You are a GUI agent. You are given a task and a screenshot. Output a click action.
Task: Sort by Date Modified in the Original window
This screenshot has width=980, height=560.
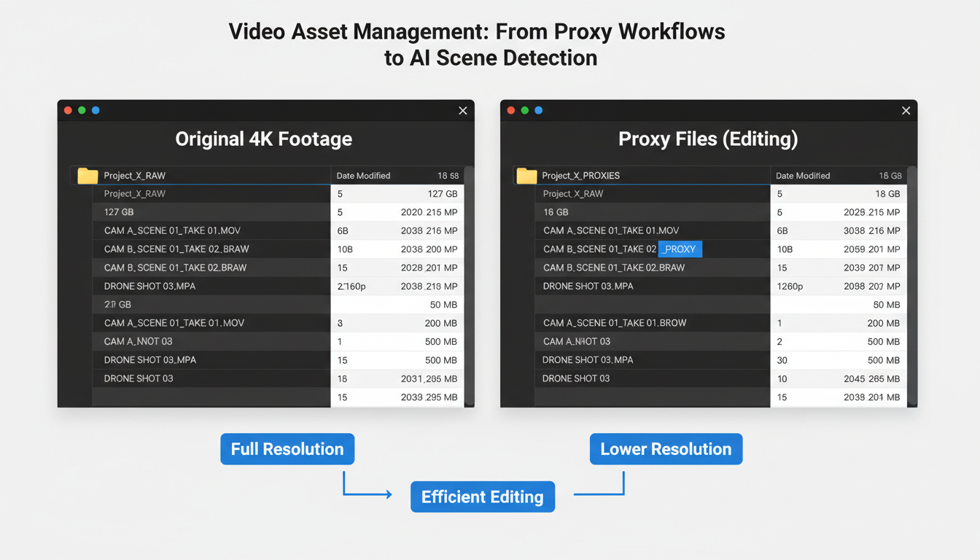[x=364, y=176]
